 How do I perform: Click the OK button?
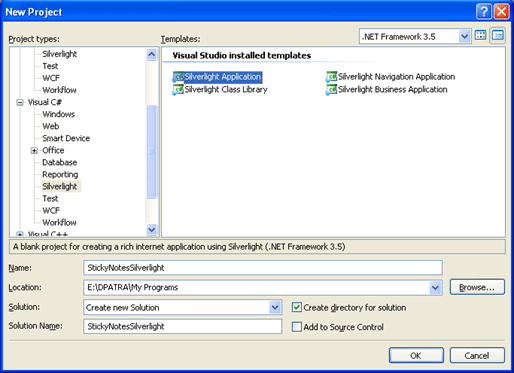[416, 356]
